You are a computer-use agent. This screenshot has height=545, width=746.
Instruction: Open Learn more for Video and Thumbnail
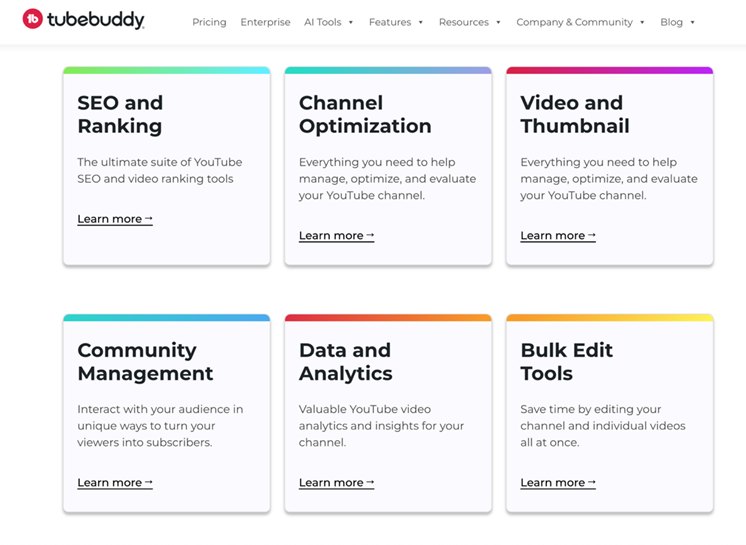558,236
